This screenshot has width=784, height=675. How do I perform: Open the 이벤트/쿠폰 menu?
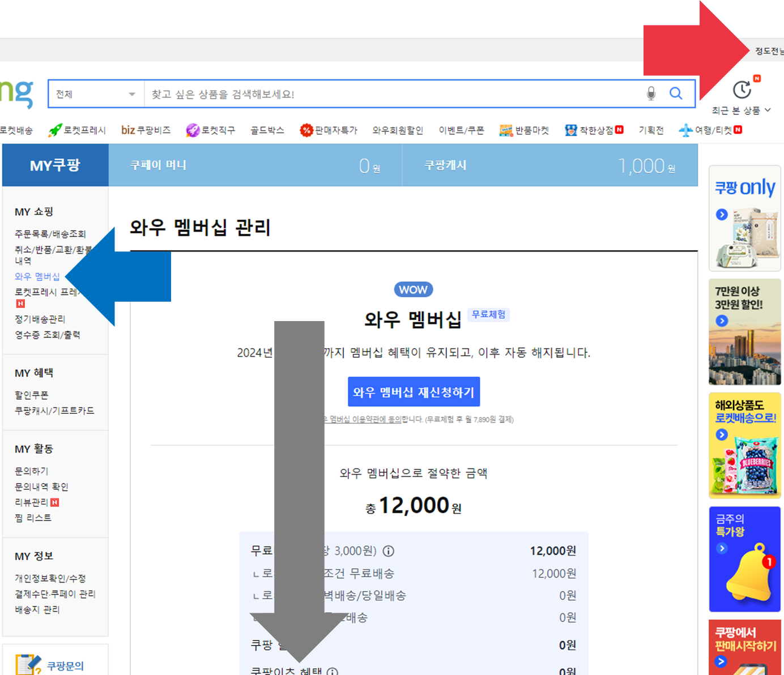click(x=461, y=130)
